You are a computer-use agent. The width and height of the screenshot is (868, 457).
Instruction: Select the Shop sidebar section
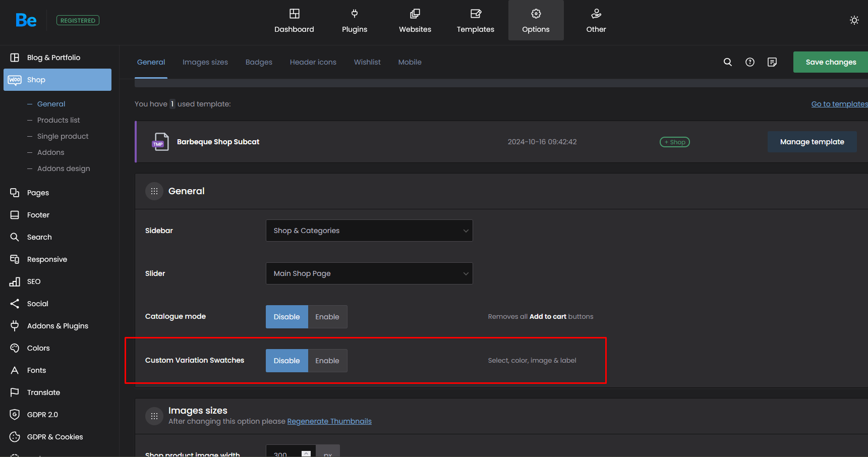[x=57, y=80]
